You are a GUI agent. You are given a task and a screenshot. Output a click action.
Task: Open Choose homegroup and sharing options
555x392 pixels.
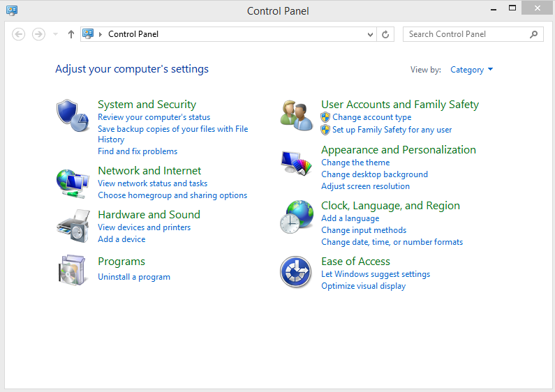(172, 195)
